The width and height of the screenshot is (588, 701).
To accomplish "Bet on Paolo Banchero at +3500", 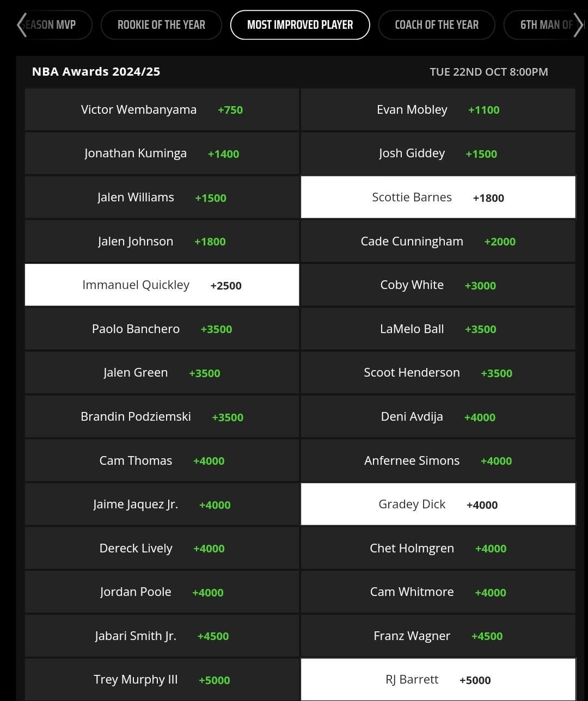I will pos(162,329).
